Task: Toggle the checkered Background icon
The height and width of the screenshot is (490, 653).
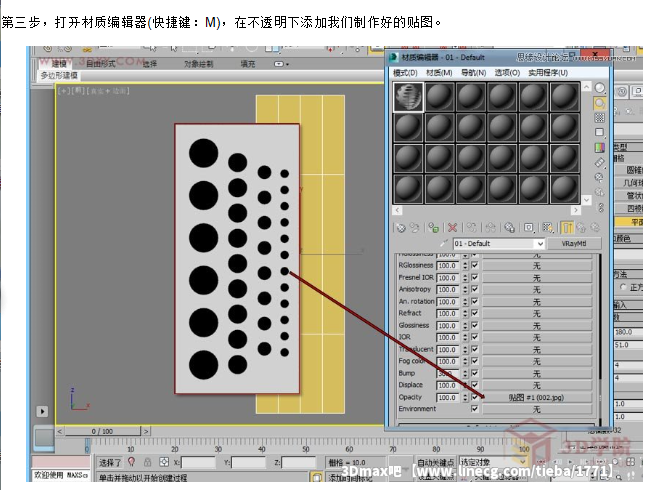Action: click(599, 117)
